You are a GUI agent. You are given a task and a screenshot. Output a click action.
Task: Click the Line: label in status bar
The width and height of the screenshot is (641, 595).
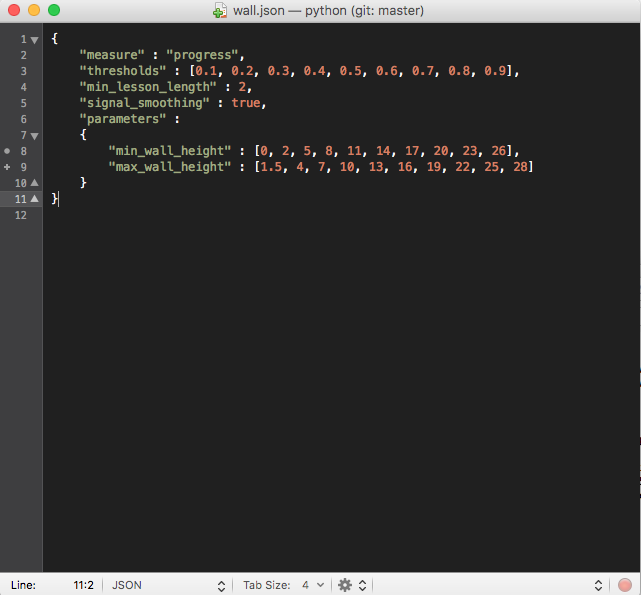pyautogui.click(x=23, y=585)
